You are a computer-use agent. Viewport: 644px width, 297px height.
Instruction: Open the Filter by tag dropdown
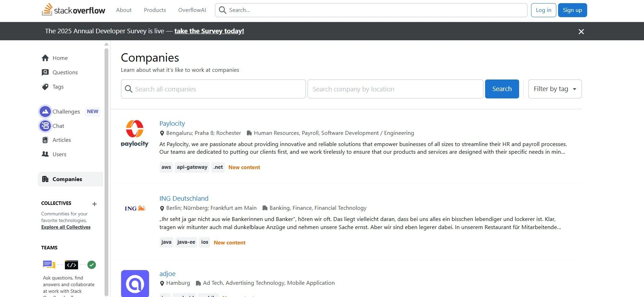click(x=554, y=89)
